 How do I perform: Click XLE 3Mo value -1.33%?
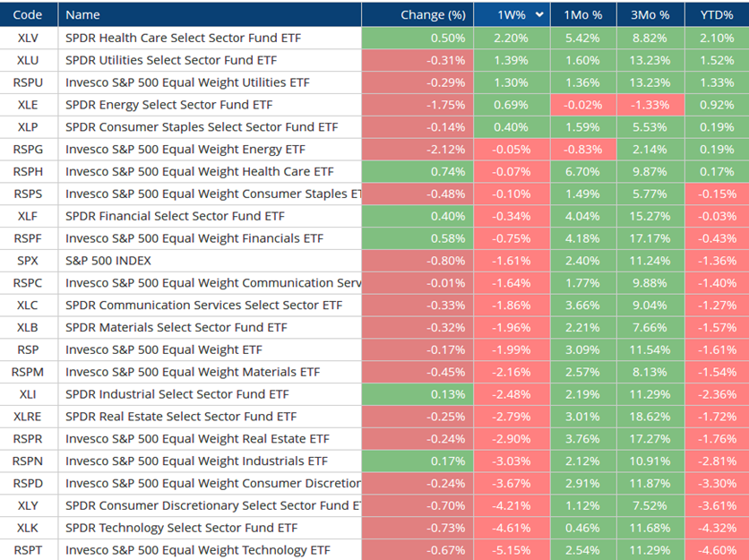click(x=650, y=105)
